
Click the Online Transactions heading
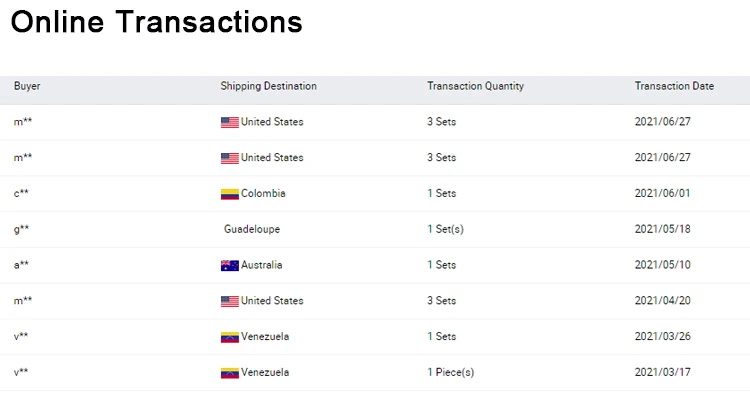click(157, 22)
